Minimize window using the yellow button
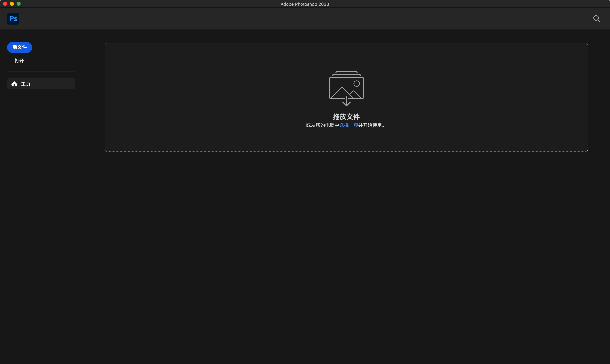The height and width of the screenshot is (364, 610). (x=12, y=4)
